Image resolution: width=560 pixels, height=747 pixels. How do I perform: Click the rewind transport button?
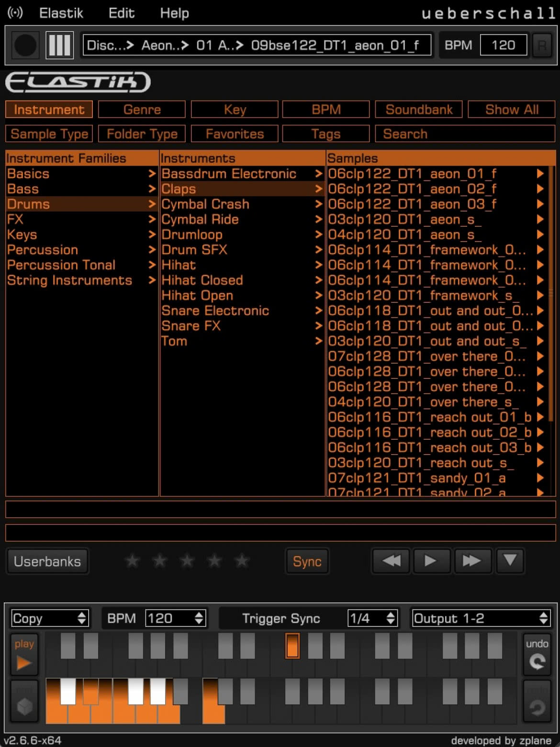pos(392,560)
